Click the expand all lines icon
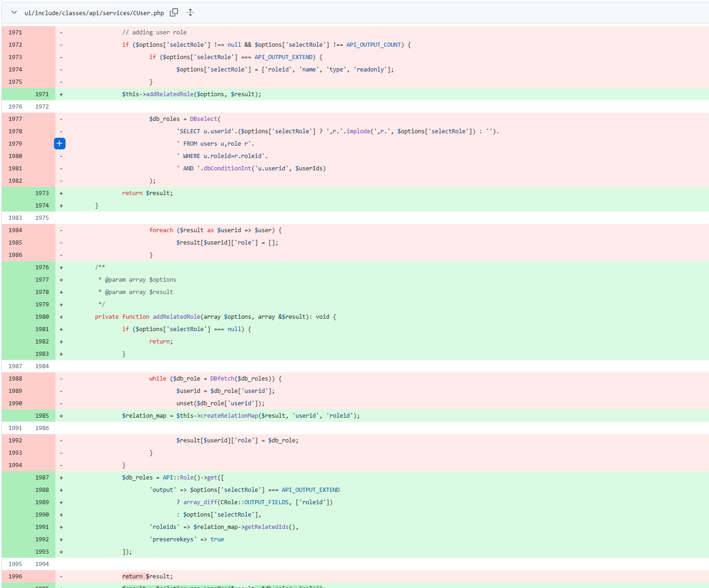This screenshot has height=588, width=709. [x=190, y=13]
